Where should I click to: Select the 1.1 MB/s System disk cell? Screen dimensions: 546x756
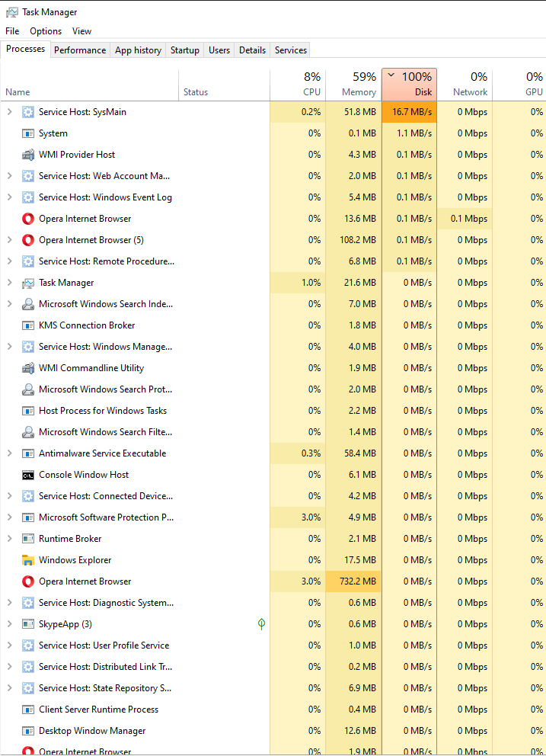pos(409,133)
